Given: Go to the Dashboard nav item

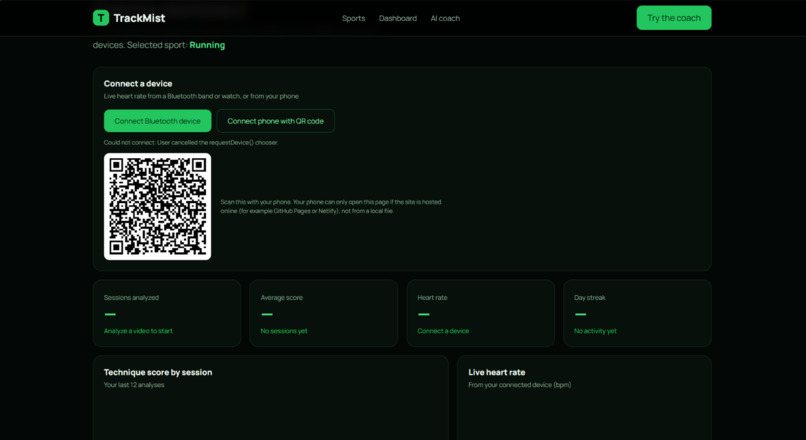Looking at the screenshot, I should click(x=398, y=18).
